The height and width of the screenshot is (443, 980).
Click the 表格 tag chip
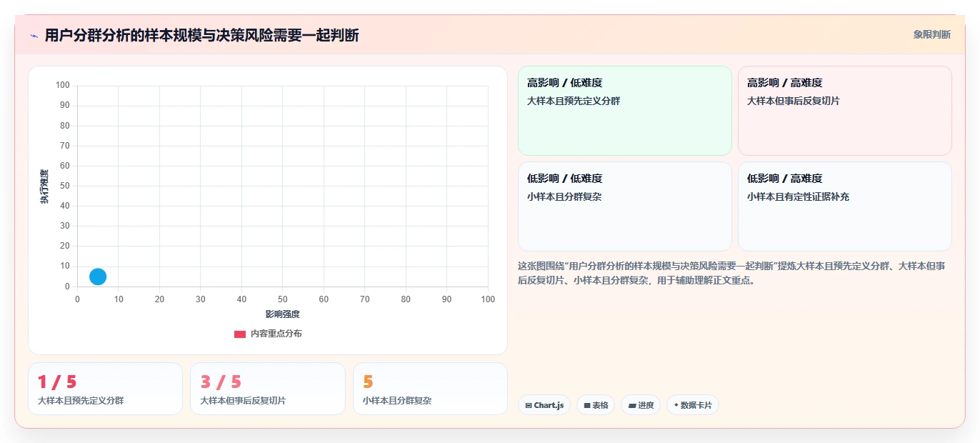596,405
